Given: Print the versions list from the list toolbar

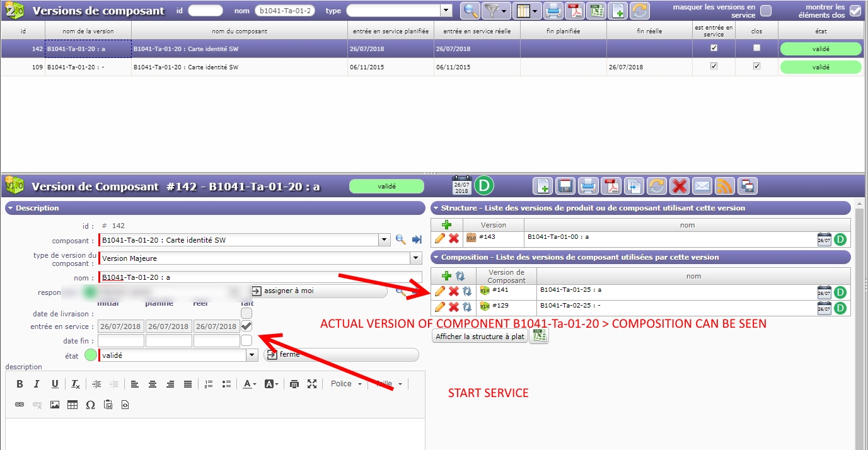Looking at the screenshot, I should click(x=553, y=10).
